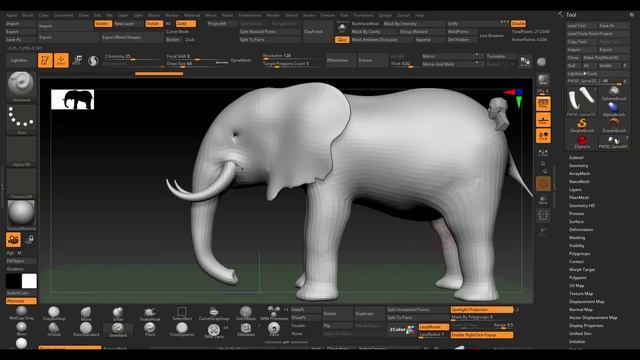
Task: Click the LightBox button
Action: (19, 60)
